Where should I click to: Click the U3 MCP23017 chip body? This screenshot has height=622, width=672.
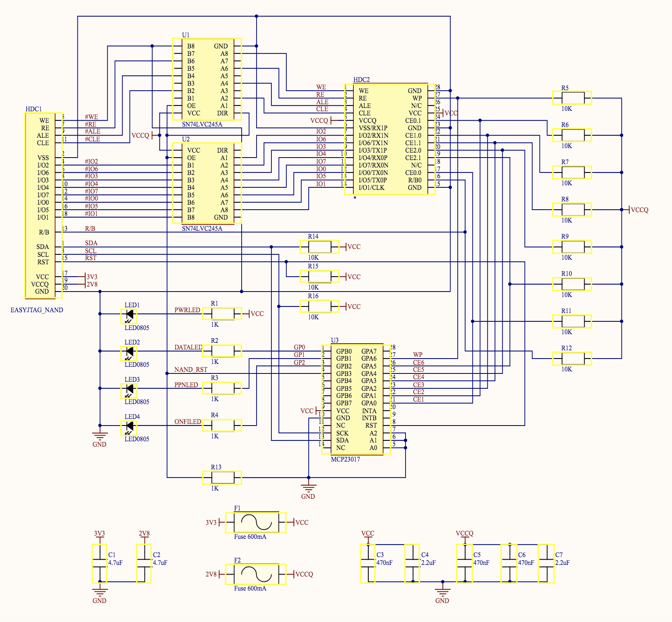point(356,400)
